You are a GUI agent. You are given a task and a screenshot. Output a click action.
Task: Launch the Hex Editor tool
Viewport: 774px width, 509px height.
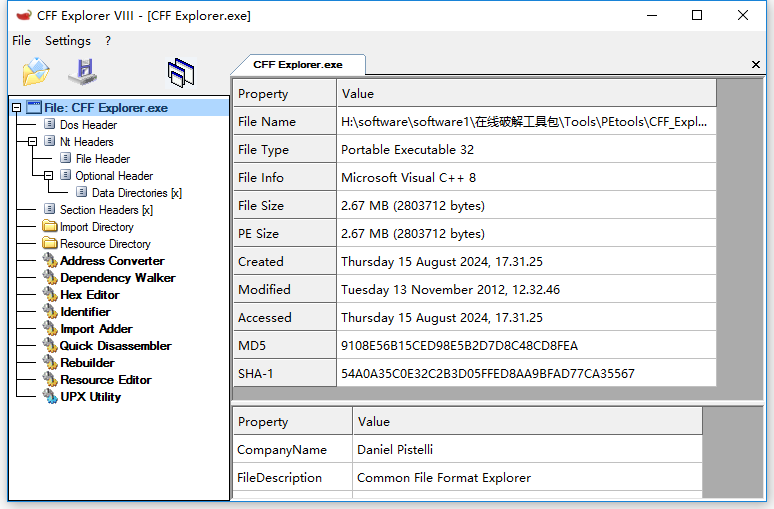pos(90,295)
